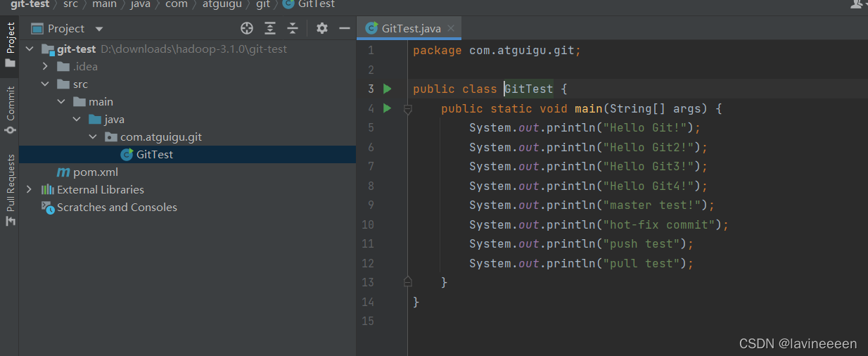Collapse the java folder
Viewport: 868px width, 356px height.
pyautogui.click(x=77, y=120)
